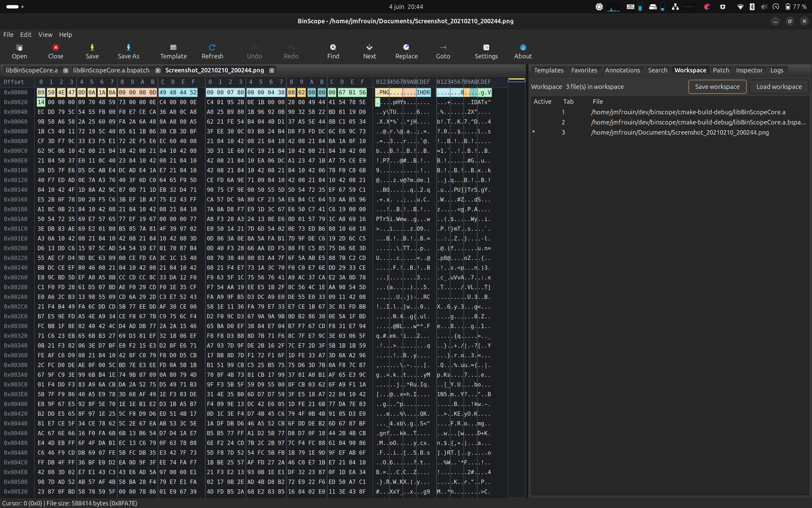This screenshot has height=508, width=812.
Task: Click the .PNG text in ASCII column
Action: [383, 92]
